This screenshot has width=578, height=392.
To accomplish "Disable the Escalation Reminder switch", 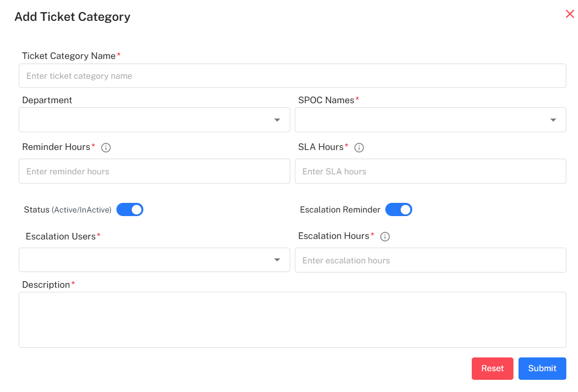I will tap(399, 209).
